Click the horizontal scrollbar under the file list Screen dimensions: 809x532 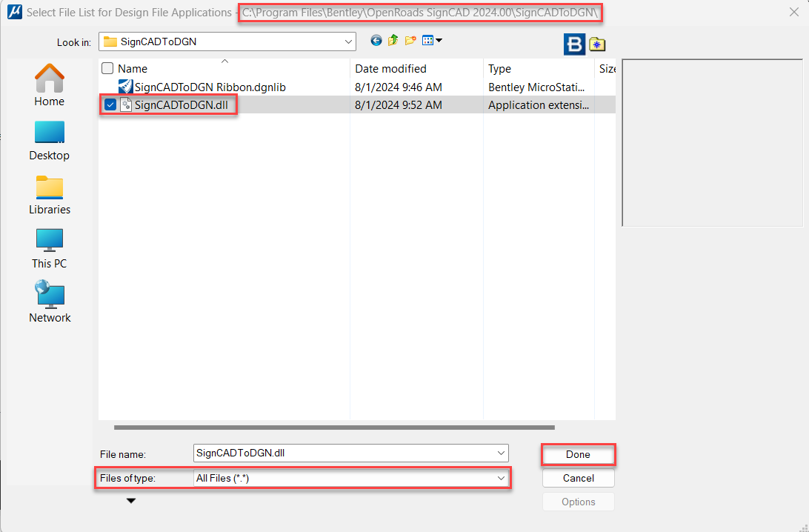(334, 428)
